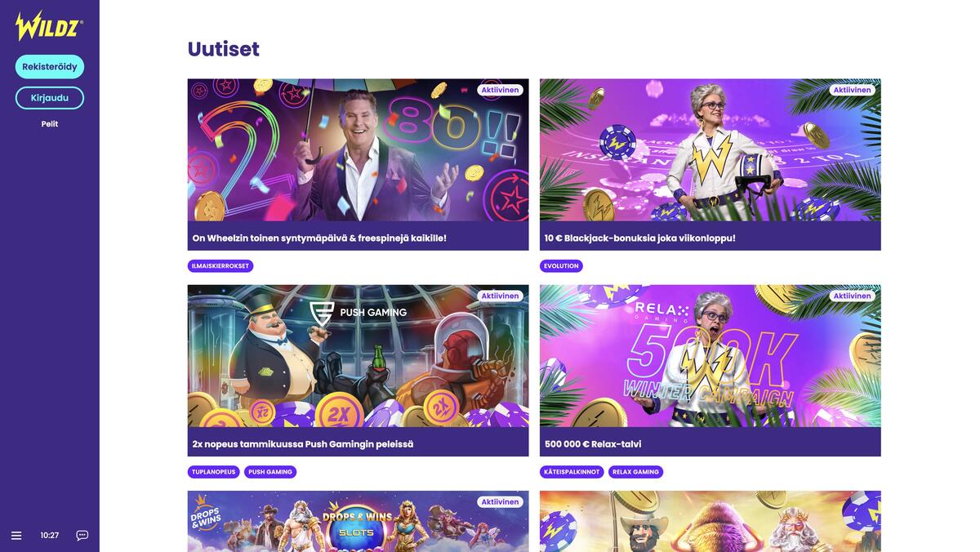Click the Wildz logo
980x552 pixels.
[49, 26]
